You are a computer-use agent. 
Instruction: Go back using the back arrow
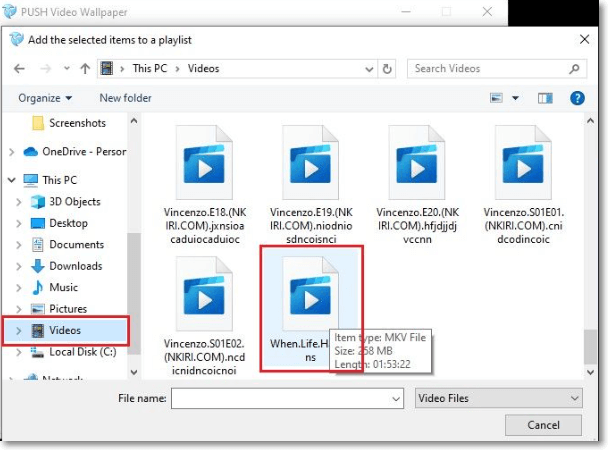click(19, 69)
